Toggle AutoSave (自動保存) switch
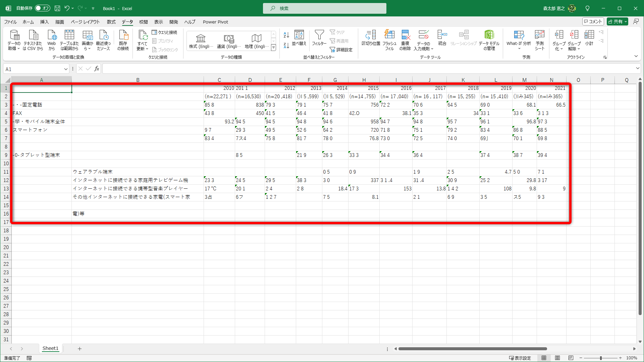644x362 pixels. (43, 8)
